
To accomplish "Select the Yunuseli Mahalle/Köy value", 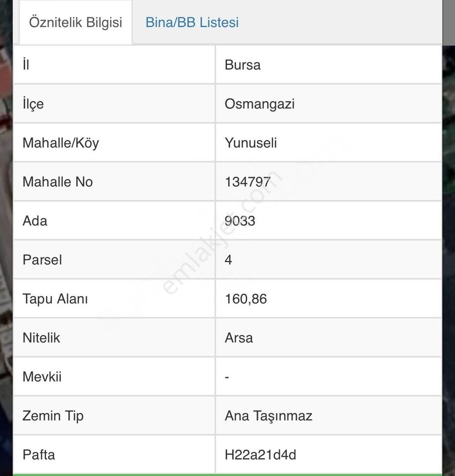I will tap(251, 143).
